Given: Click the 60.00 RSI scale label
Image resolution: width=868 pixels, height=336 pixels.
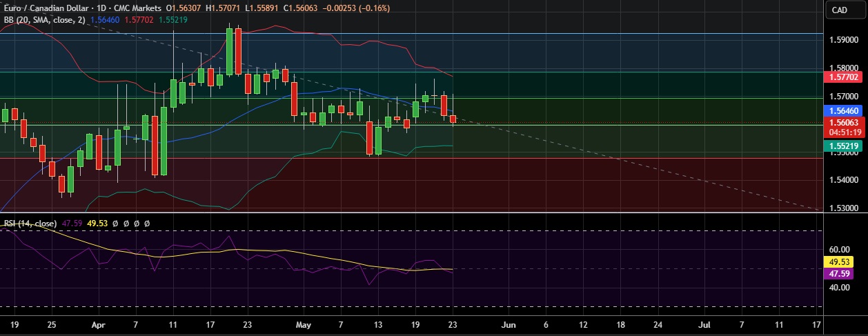Looking at the screenshot, I should 838,250.
